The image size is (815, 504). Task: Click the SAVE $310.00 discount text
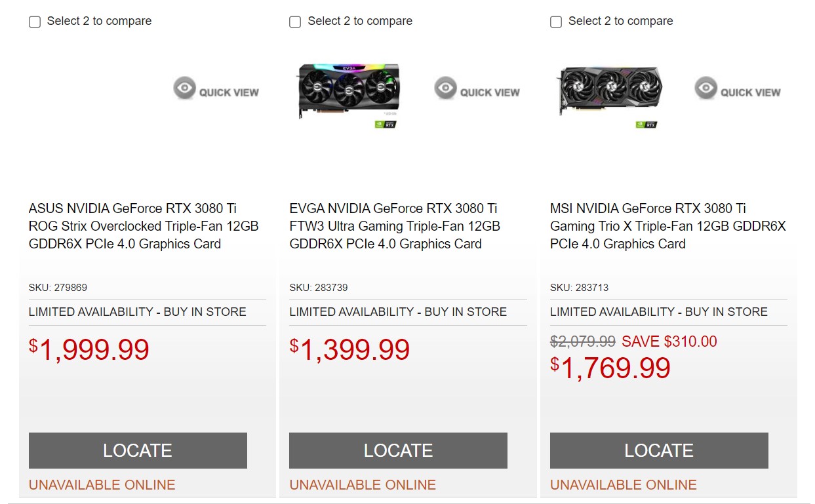coord(669,341)
